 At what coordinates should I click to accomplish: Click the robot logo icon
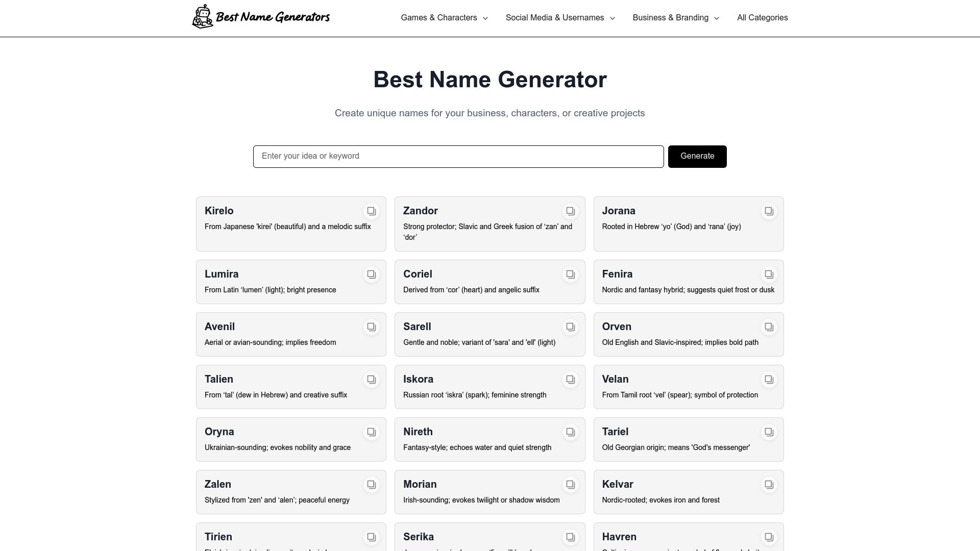tap(202, 16)
